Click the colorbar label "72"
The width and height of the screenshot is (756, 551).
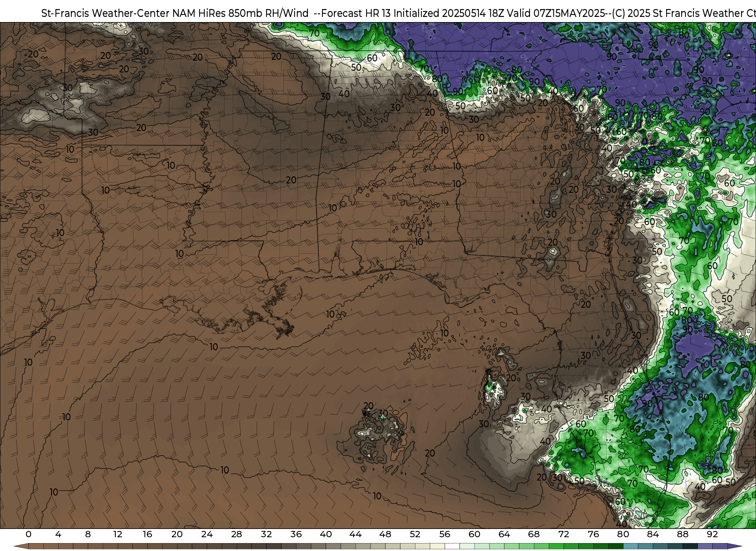tap(563, 534)
